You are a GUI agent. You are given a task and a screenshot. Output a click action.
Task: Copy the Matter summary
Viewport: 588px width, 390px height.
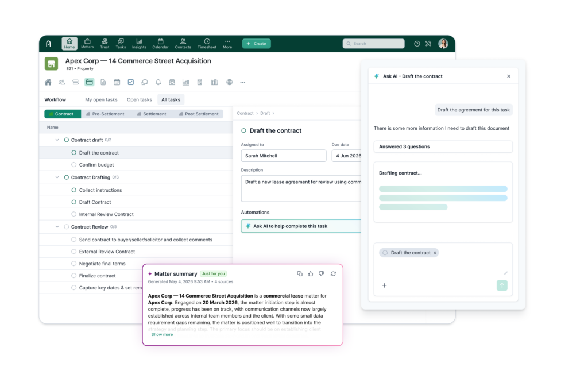click(x=300, y=274)
